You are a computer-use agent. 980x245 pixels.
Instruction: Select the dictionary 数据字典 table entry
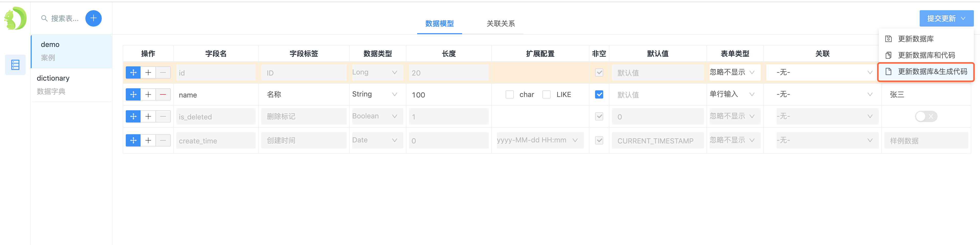click(72, 85)
